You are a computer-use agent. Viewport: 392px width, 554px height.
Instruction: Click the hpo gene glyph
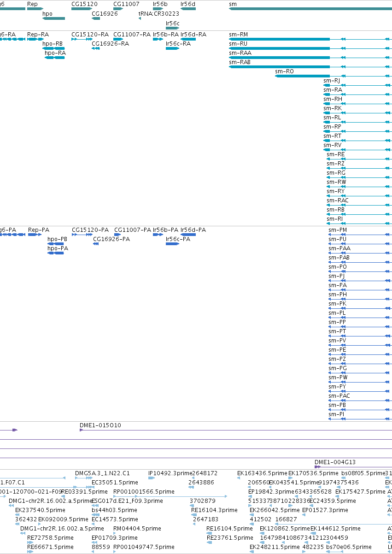[54, 18]
